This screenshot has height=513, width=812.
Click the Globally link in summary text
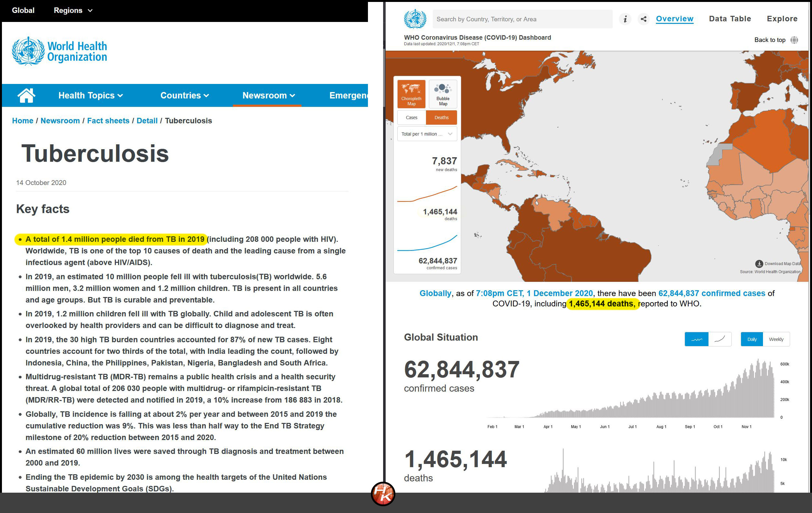[x=435, y=293]
